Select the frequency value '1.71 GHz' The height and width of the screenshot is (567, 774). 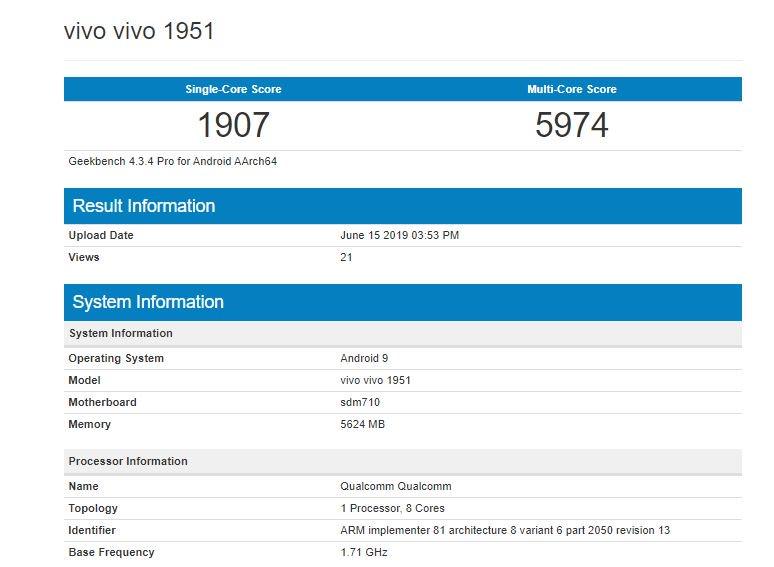364,552
